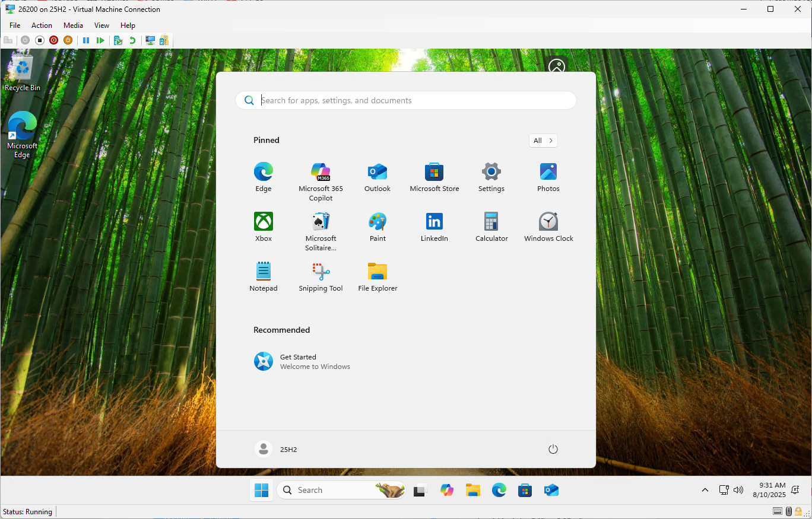Open the 25H2 user account menu
812x519 pixels.
(276, 449)
